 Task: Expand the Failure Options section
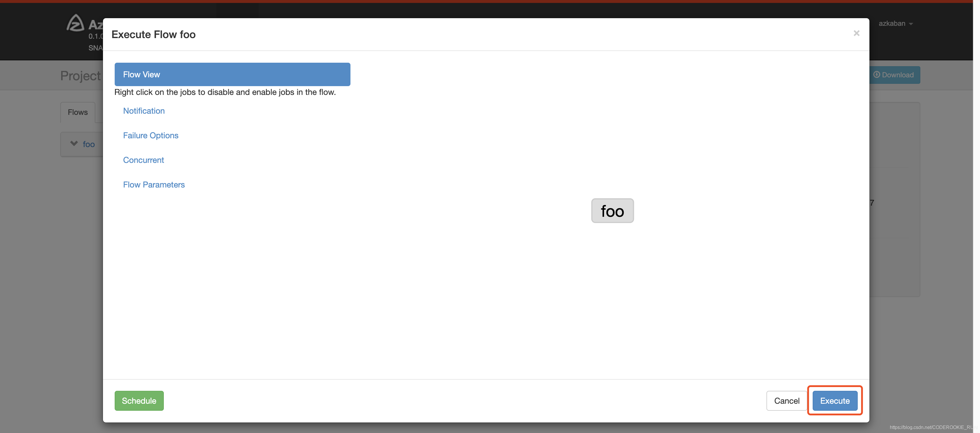point(151,134)
